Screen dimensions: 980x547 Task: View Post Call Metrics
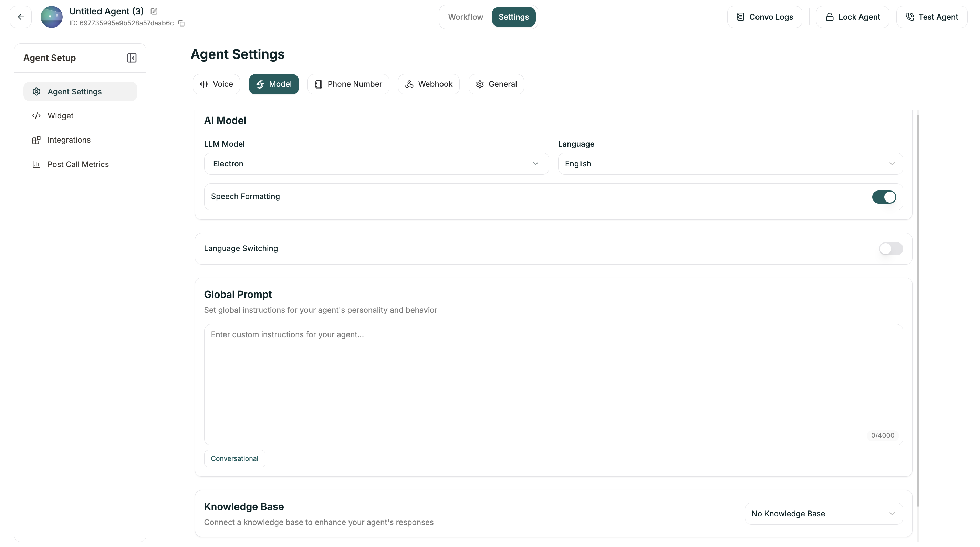78,164
